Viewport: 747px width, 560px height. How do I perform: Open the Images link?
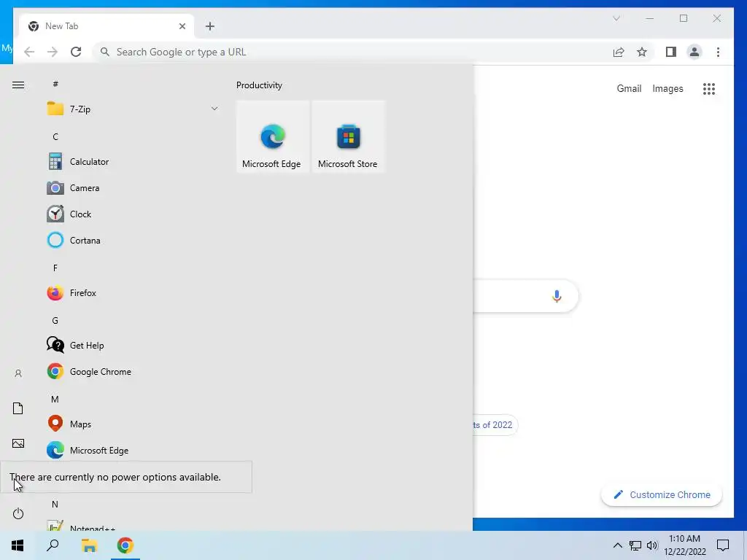point(667,88)
